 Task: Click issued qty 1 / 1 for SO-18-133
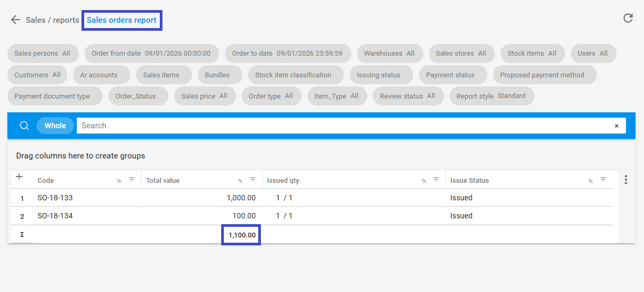tap(284, 198)
